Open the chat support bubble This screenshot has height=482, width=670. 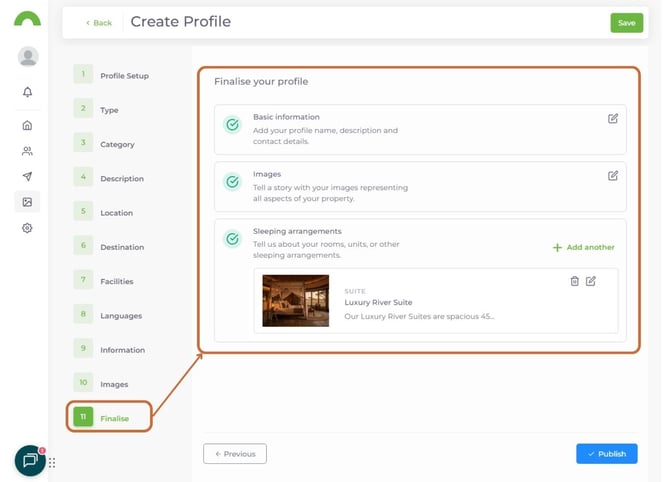click(x=30, y=460)
